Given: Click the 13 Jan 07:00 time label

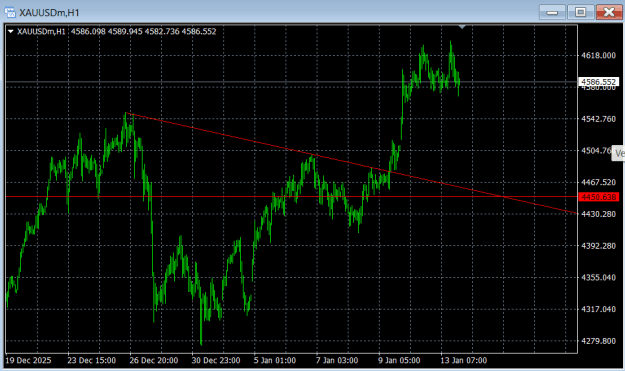Looking at the screenshot, I should click(x=464, y=360).
